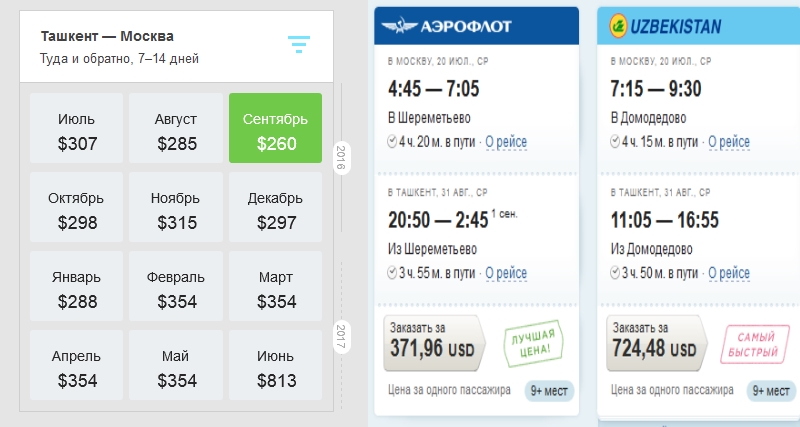Open О рейсе link for 4:45 — 7:05 flight
The height and width of the screenshot is (427, 800).
506,143
